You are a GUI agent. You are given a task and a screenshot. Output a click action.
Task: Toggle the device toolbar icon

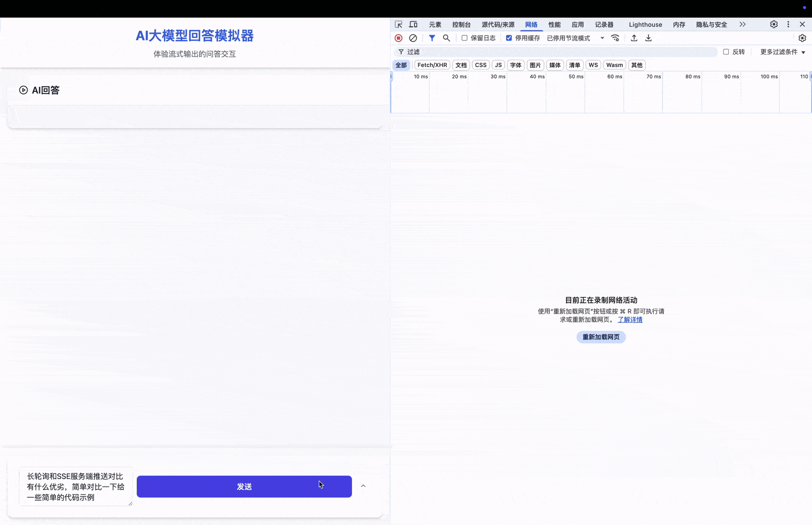click(x=413, y=24)
